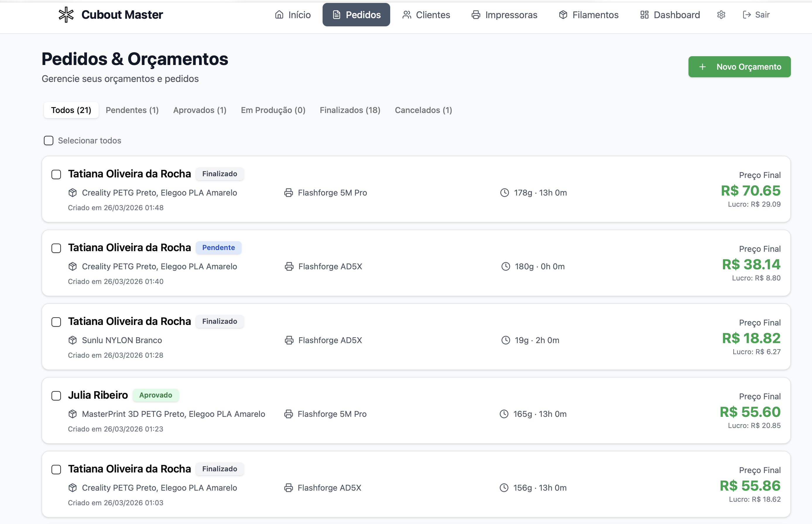Click the price R$ 55.60
This screenshot has width=812, height=524.
point(750,412)
